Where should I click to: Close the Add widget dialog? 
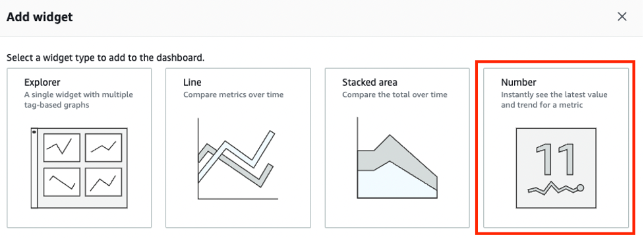click(x=622, y=17)
